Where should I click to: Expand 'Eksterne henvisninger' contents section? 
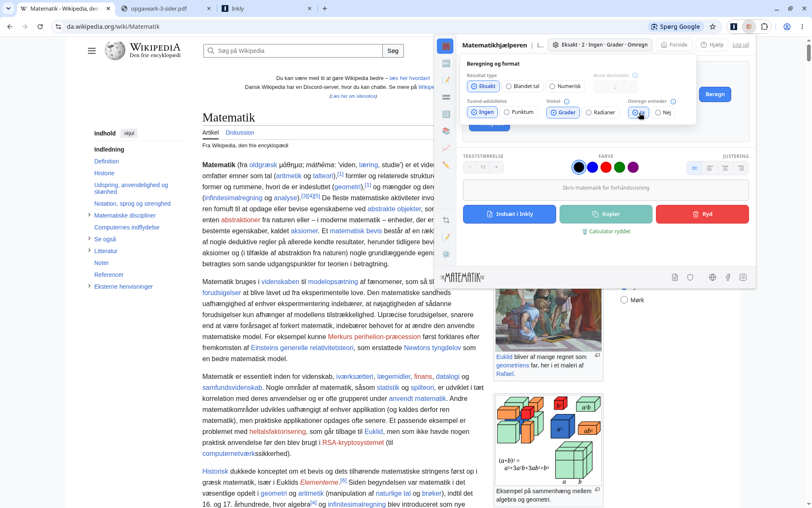coord(89,286)
